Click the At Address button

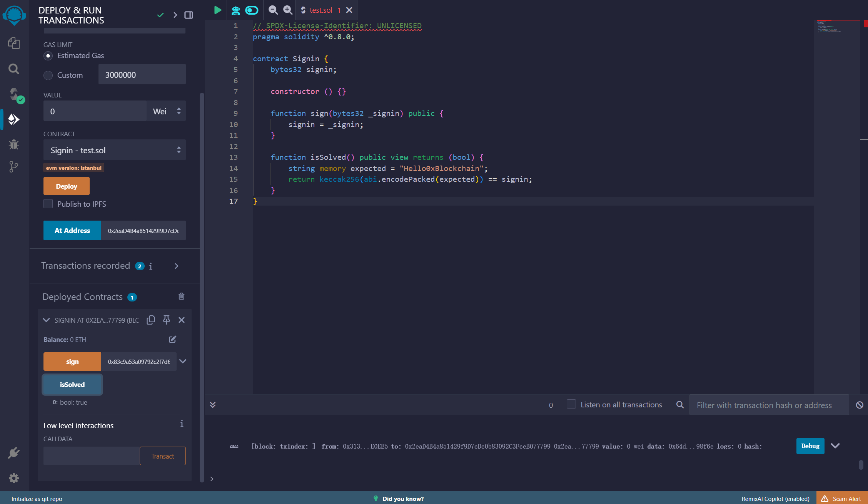72,230
